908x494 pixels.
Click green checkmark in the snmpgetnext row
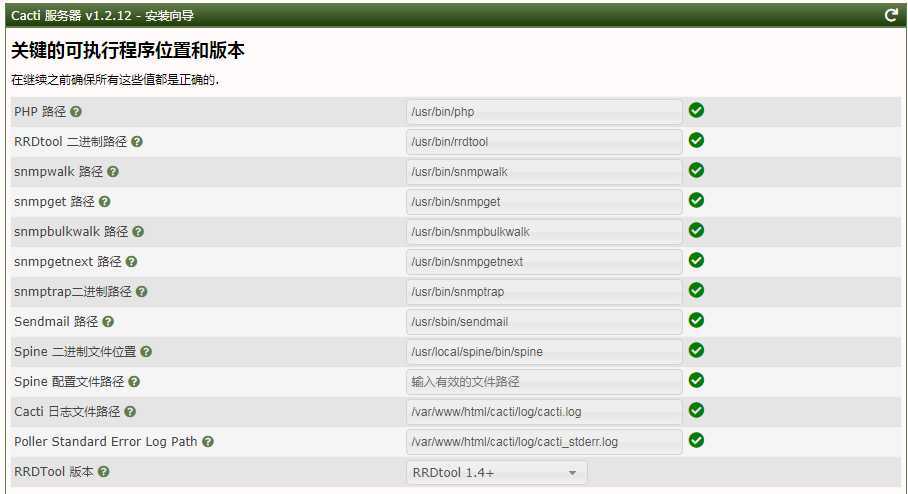coord(696,261)
